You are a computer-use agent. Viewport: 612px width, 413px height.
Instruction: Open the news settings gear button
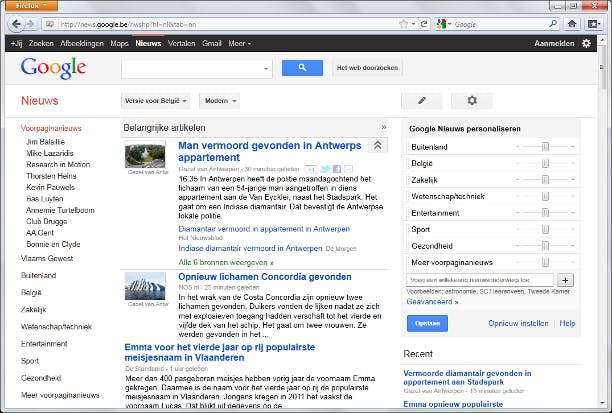coord(472,101)
